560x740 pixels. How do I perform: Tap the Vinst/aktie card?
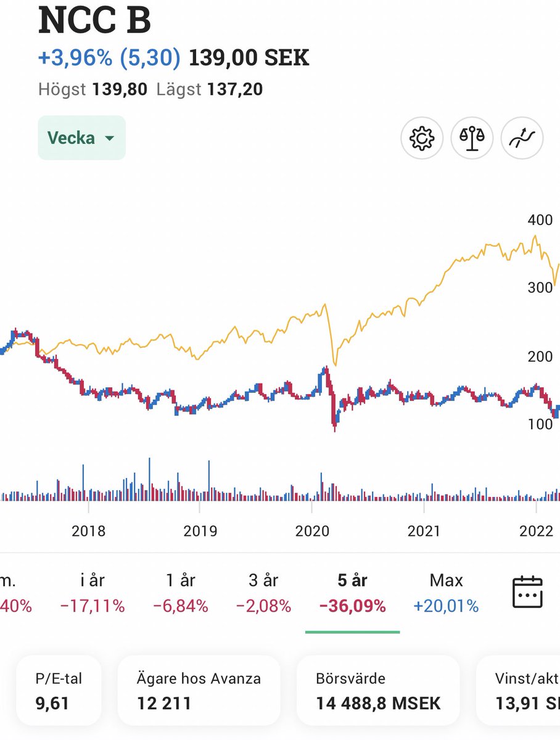(x=519, y=690)
